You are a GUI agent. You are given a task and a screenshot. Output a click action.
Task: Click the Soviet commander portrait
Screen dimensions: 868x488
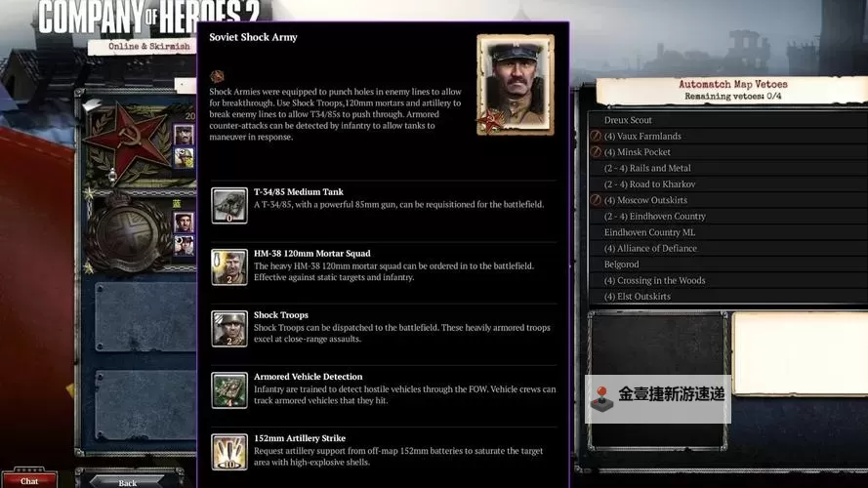(516, 85)
